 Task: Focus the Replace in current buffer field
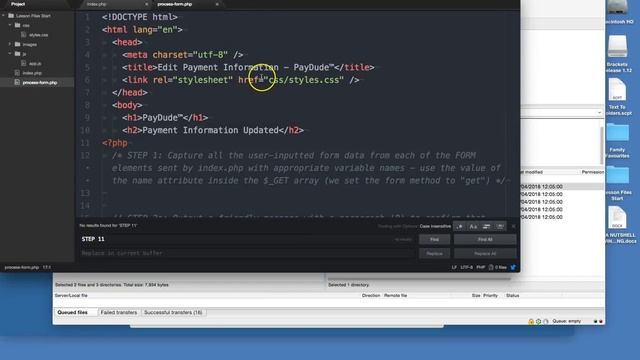pos(247,253)
